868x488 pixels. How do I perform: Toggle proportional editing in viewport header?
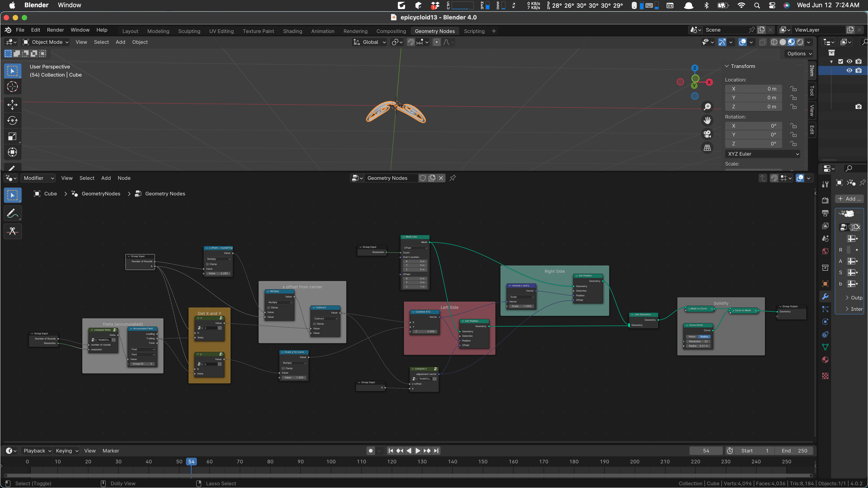pyautogui.click(x=437, y=42)
